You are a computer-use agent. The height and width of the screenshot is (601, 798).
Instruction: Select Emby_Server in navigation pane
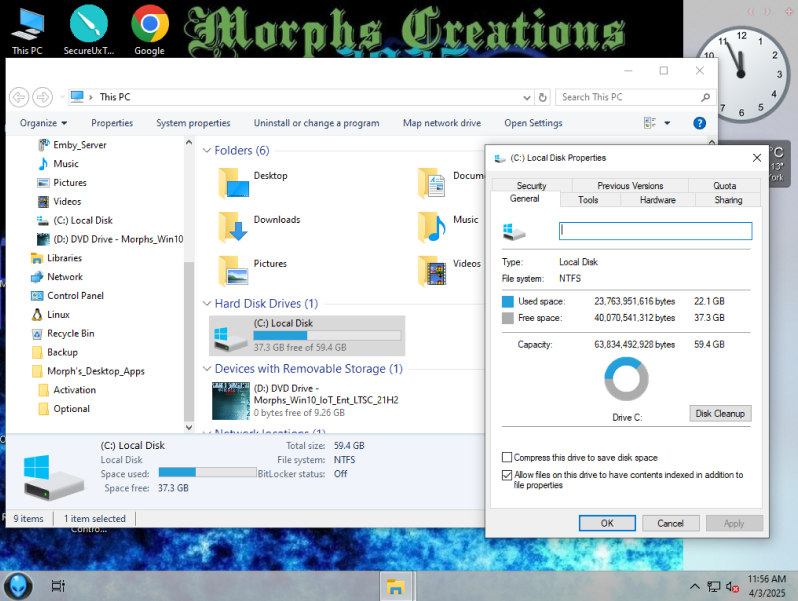(72, 145)
